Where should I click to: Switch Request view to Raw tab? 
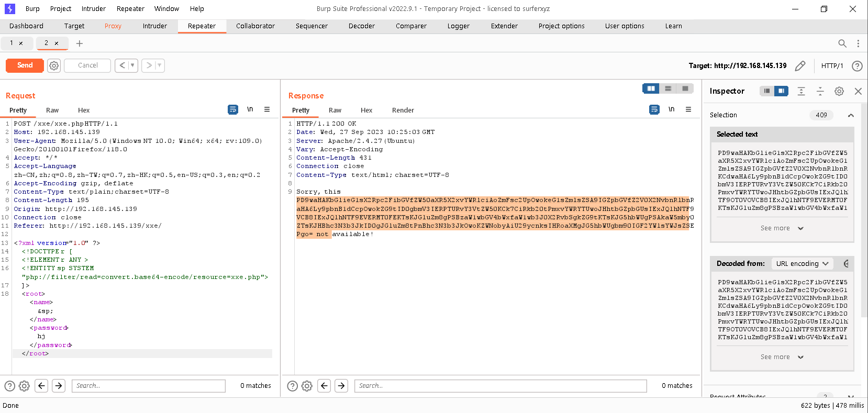(52, 110)
